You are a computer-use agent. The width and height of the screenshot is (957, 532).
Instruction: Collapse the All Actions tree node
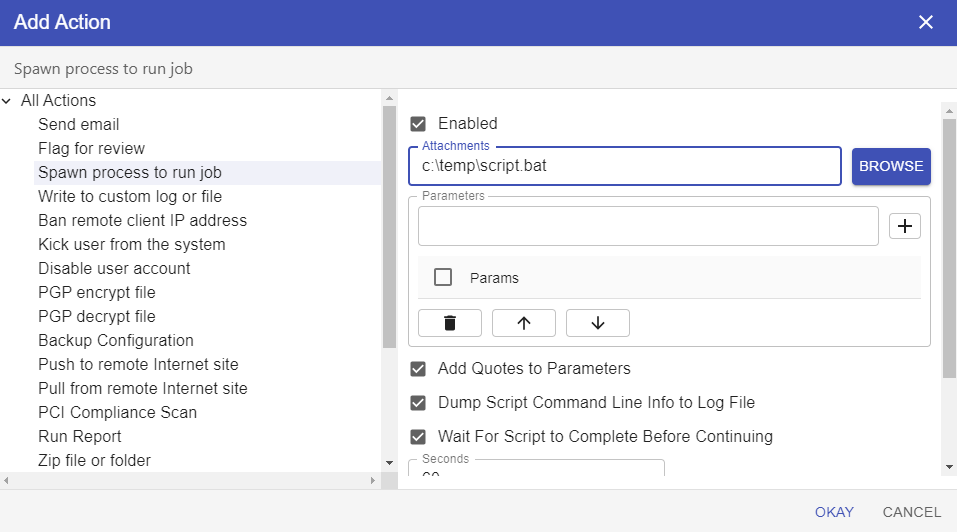point(7,101)
